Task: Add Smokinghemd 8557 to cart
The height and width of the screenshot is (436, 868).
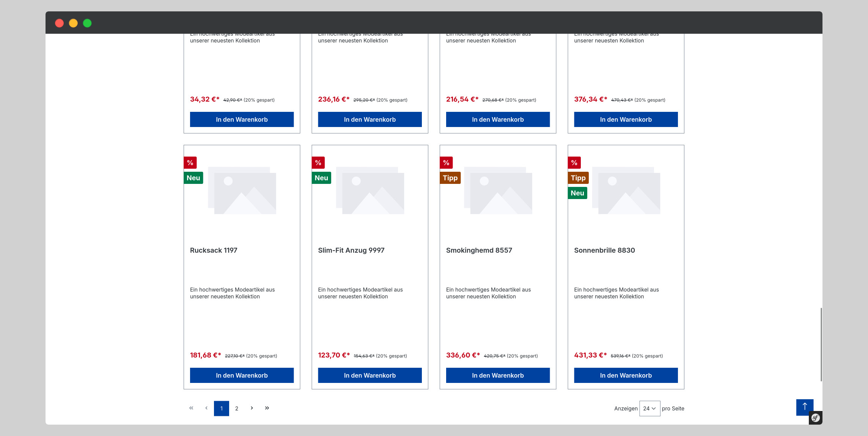Action: pyautogui.click(x=498, y=375)
